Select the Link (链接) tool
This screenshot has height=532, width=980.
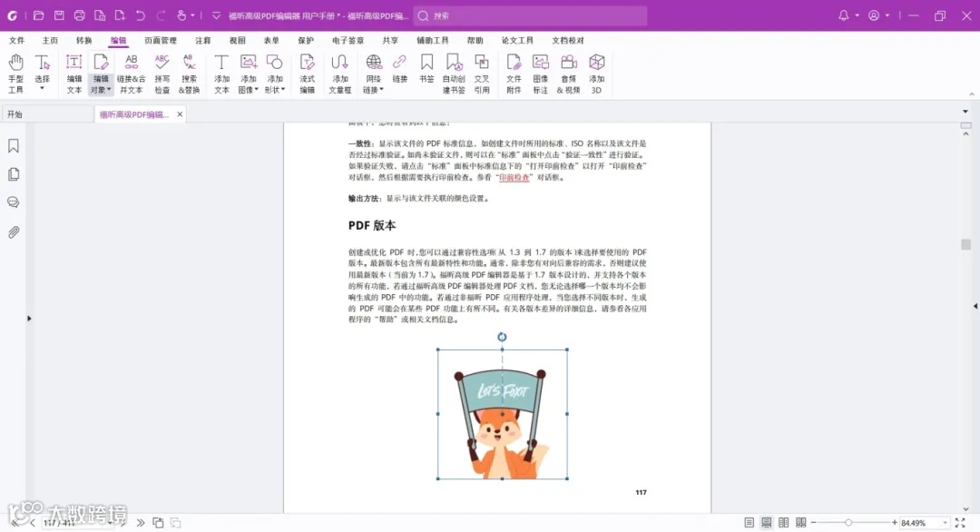399,69
